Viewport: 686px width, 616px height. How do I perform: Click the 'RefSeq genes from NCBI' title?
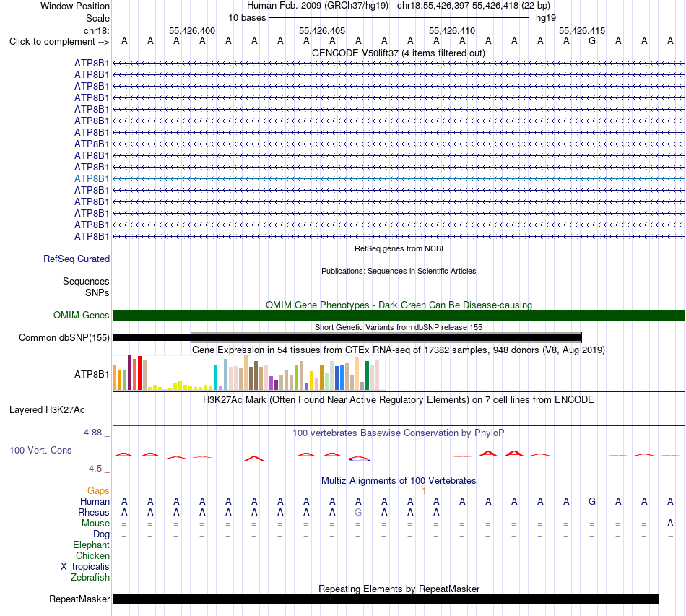[399, 248]
